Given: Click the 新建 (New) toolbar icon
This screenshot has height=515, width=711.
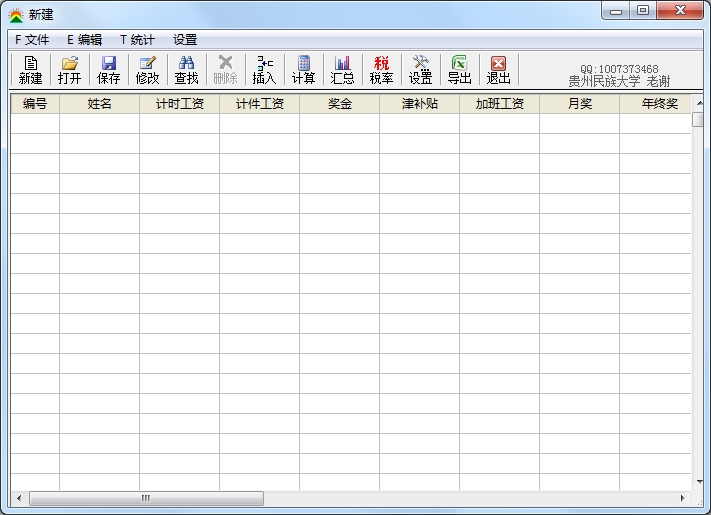Looking at the screenshot, I should (x=30, y=70).
